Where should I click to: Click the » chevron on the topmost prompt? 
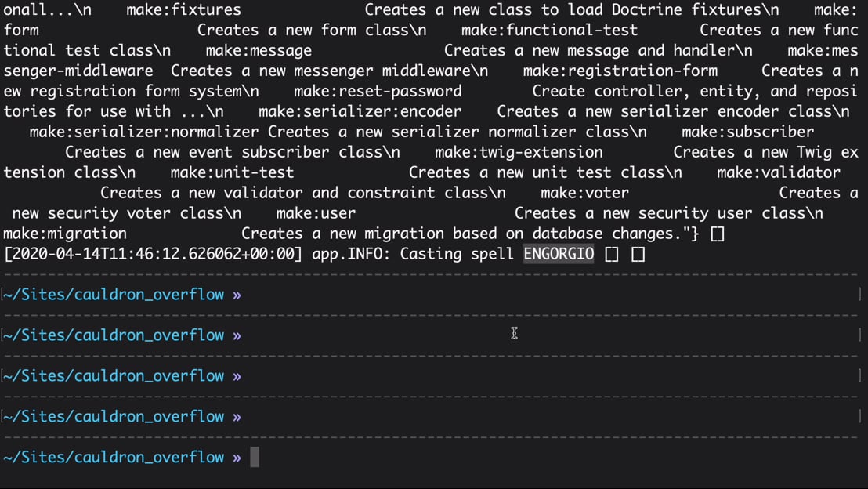point(237,295)
